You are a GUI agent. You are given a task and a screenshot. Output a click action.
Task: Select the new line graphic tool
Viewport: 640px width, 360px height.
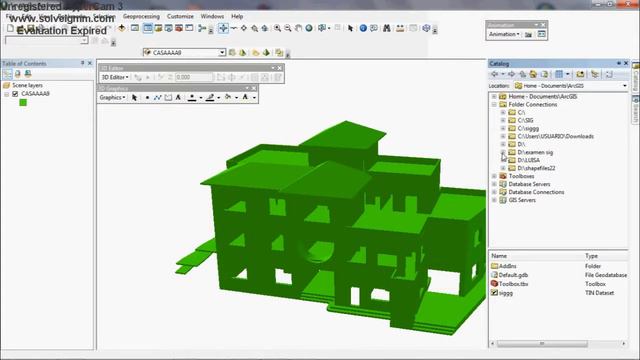[158, 98]
